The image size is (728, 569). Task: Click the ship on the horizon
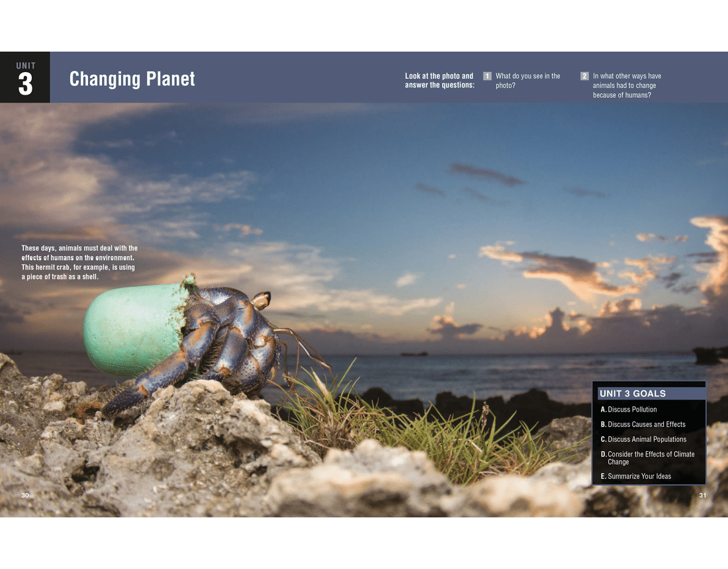pyautogui.click(x=414, y=354)
